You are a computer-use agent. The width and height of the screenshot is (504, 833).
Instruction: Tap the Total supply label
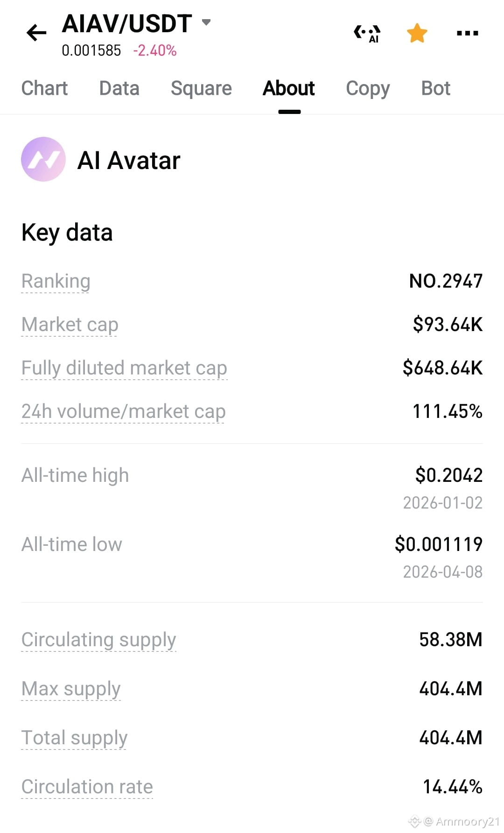[74, 738]
